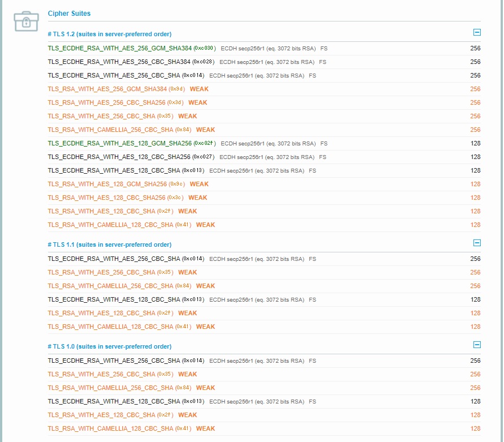The width and height of the screenshot is (504, 442).
Task: Collapse the TLS 1.1 suites section
Action: pyautogui.click(x=477, y=243)
